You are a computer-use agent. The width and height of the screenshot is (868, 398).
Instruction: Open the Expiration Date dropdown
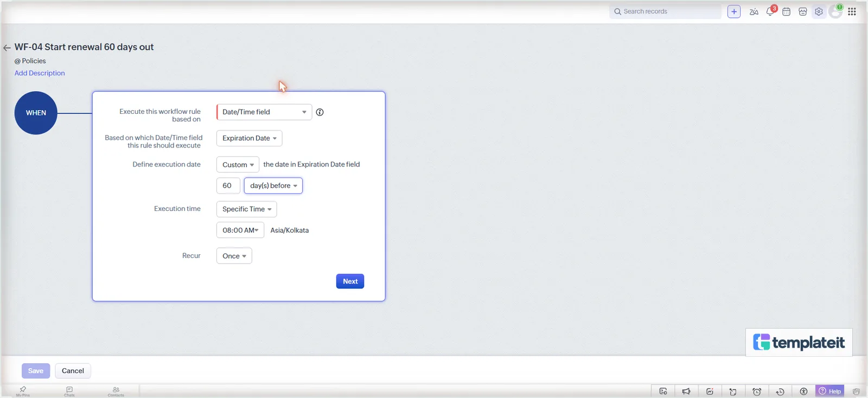249,138
